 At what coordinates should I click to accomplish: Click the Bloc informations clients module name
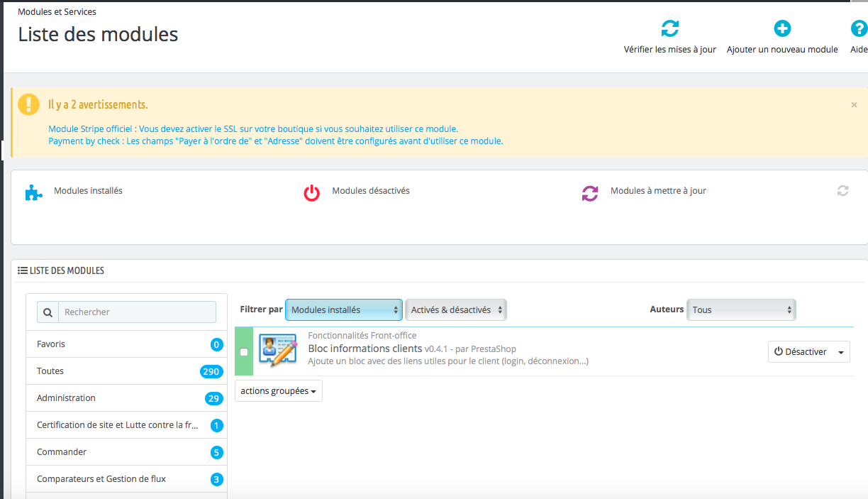tap(365, 349)
